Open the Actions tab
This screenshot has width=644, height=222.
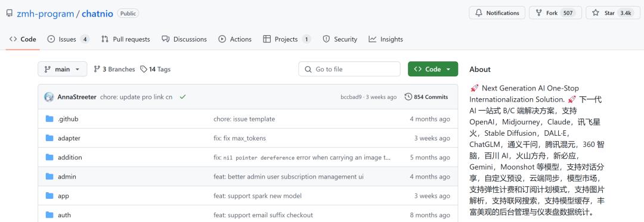point(235,39)
